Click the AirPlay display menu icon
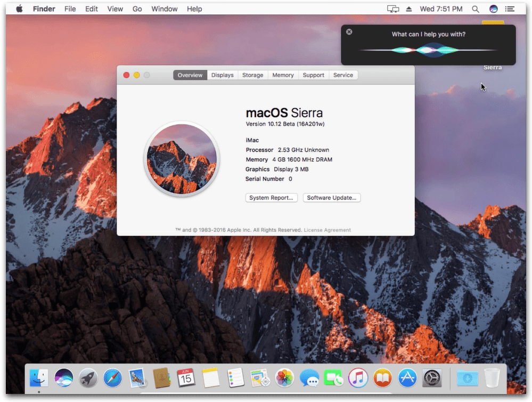The height and width of the screenshot is (402, 532). click(x=393, y=9)
